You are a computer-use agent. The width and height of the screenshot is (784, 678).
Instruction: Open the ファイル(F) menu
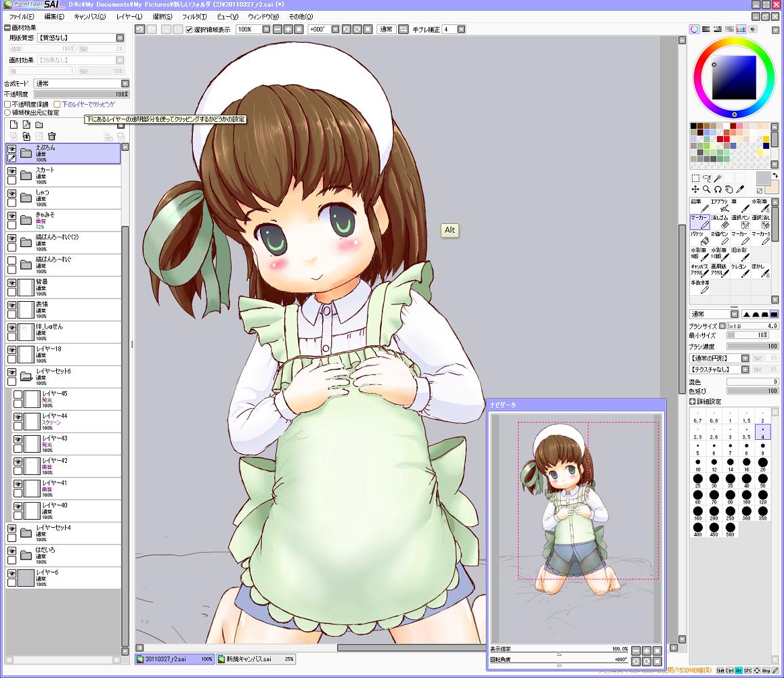pyautogui.click(x=22, y=16)
